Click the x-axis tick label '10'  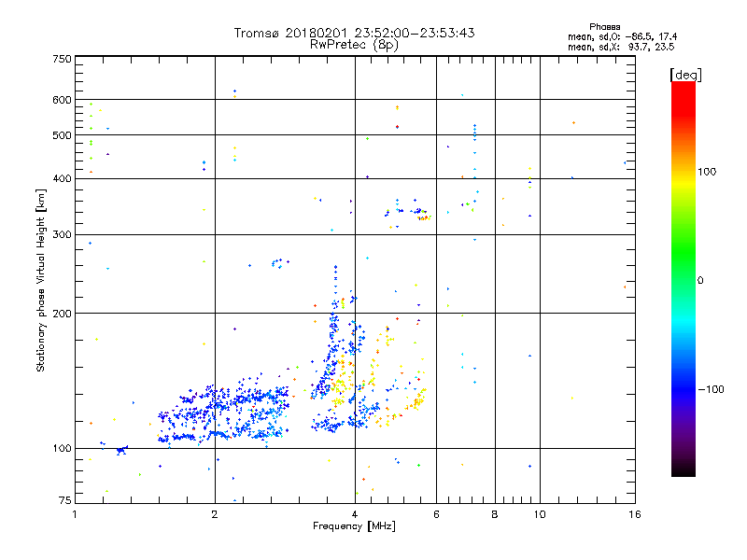pos(540,514)
